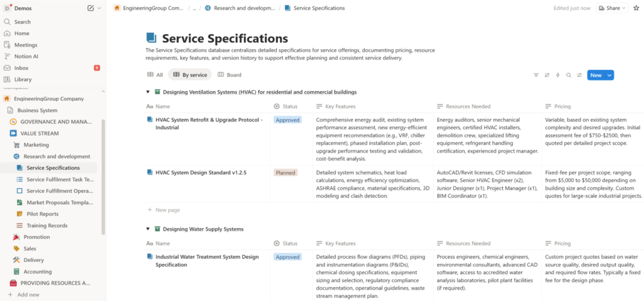Click the database search magnifier icon

pos(569,75)
